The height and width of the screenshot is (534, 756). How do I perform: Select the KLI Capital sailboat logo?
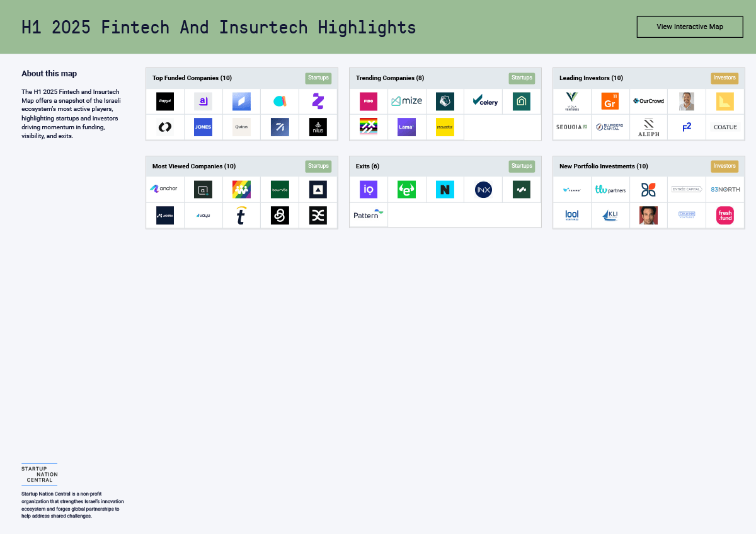click(610, 215)
